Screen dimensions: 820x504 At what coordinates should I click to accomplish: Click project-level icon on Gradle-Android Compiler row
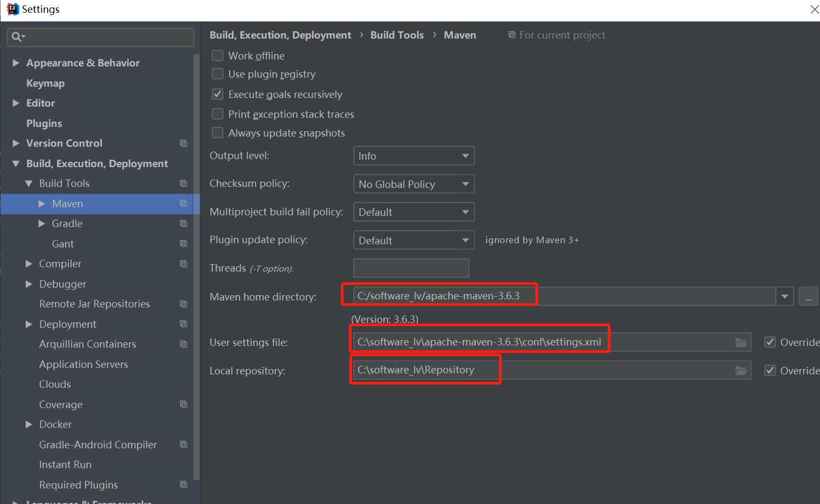[184, 445]
